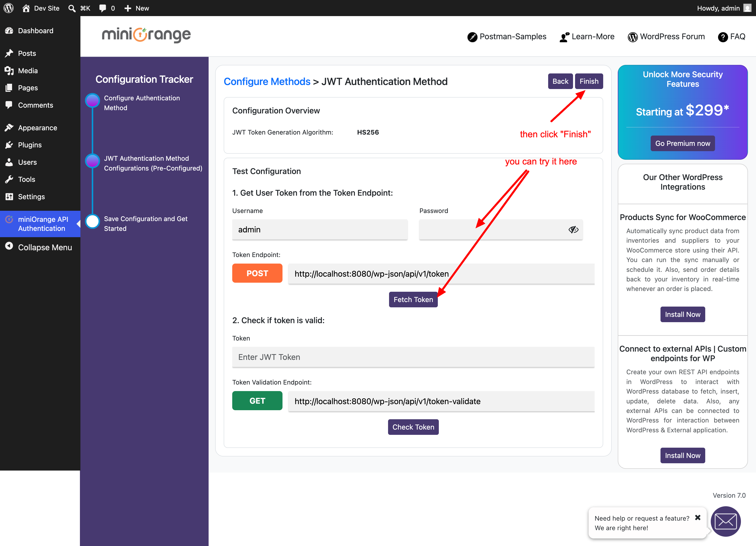The width and height of the screenshot is (756, 546).
Task: Click the Tools wrench icon
Action: click(x=9, y=179)
